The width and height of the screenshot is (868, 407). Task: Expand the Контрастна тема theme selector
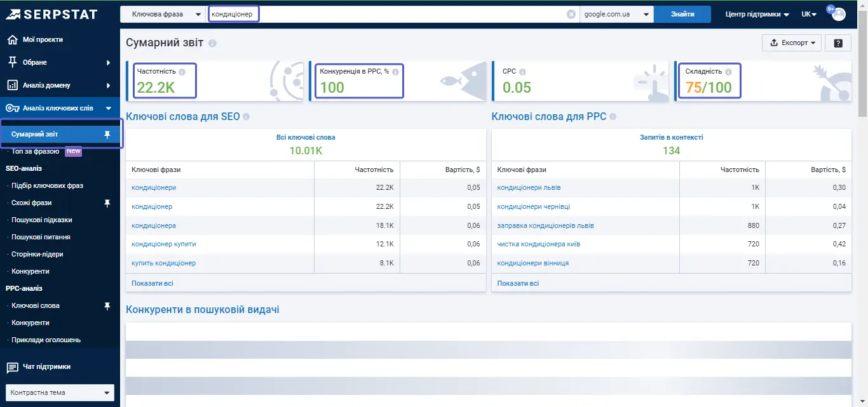(60, 392)
